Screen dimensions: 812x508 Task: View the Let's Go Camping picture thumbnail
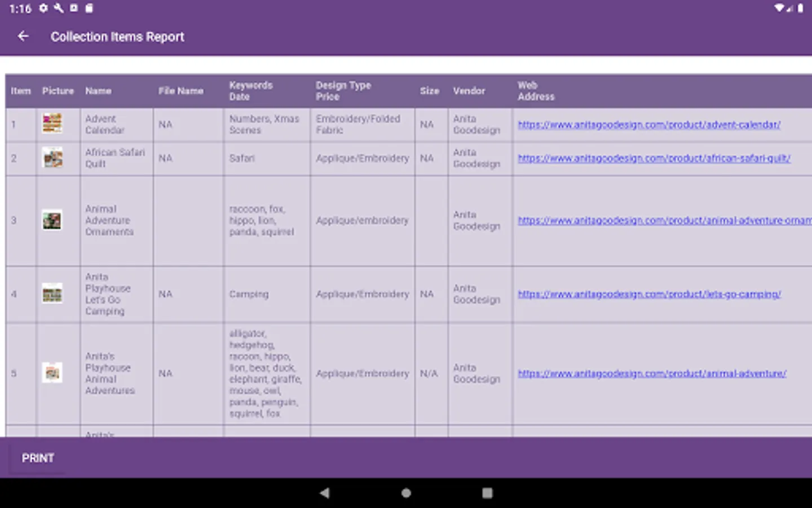[52, 294]
